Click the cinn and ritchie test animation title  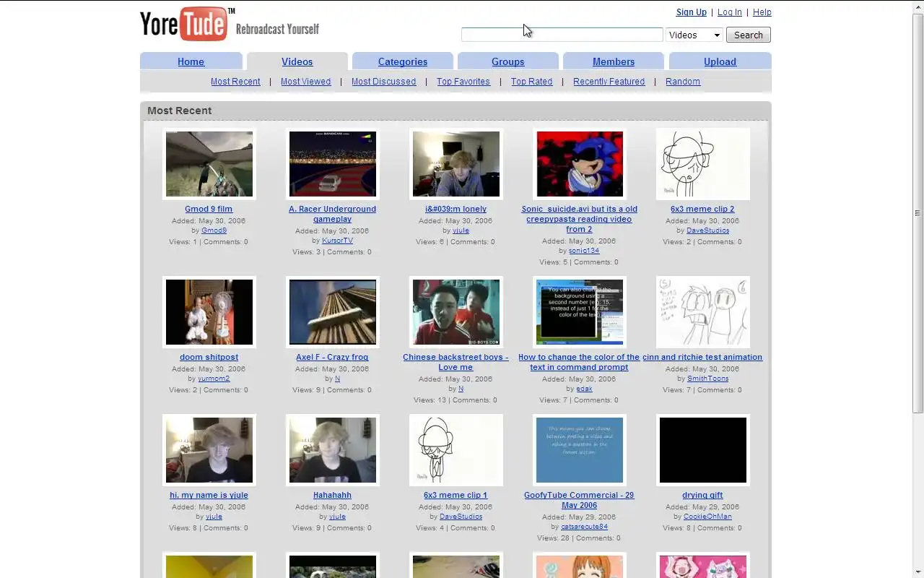click(702, 357)
